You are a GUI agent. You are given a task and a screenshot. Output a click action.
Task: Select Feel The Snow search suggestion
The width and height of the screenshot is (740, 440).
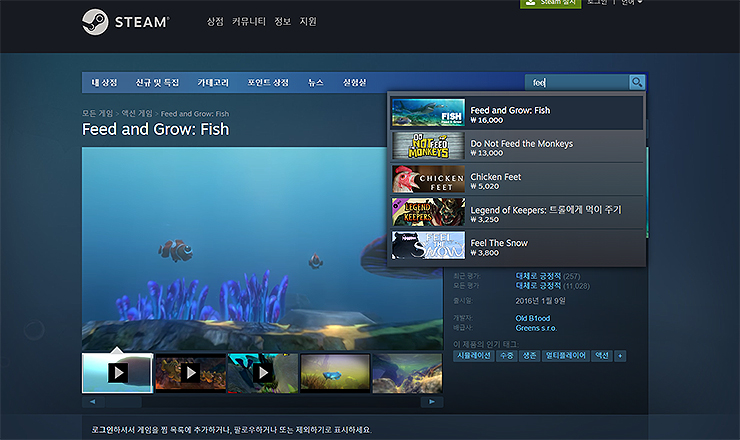[517, 245]
